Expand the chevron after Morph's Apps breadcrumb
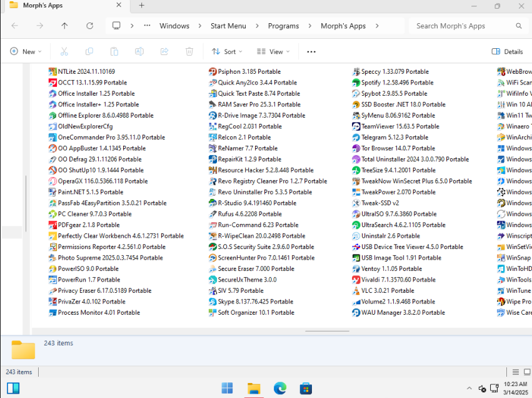The height and width of the screenshot is (398, 532). coord(377,26)
